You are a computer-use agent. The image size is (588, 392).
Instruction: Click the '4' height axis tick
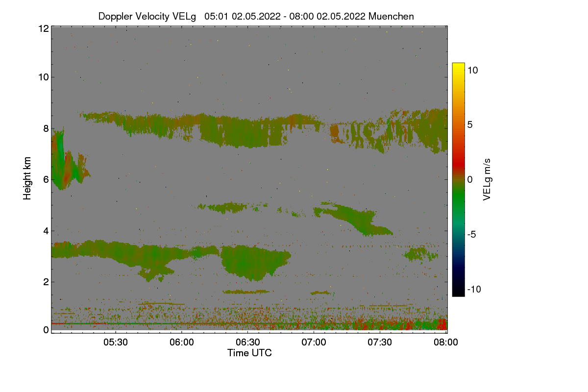tap(46, 231)
